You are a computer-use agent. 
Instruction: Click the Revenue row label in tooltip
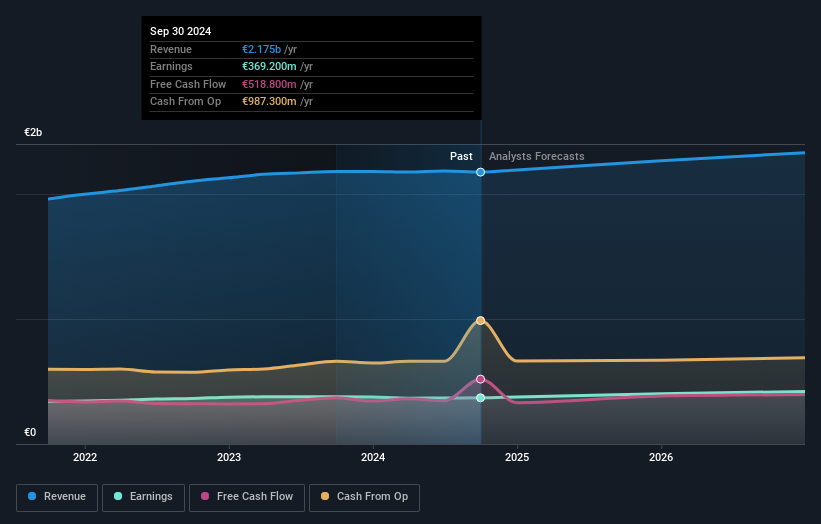[171, 49]
